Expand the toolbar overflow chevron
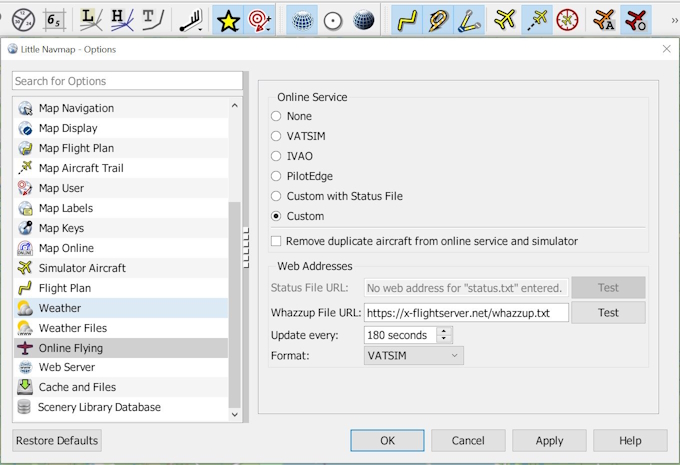This screenshot has width=680, height=465. pos(674,20)
